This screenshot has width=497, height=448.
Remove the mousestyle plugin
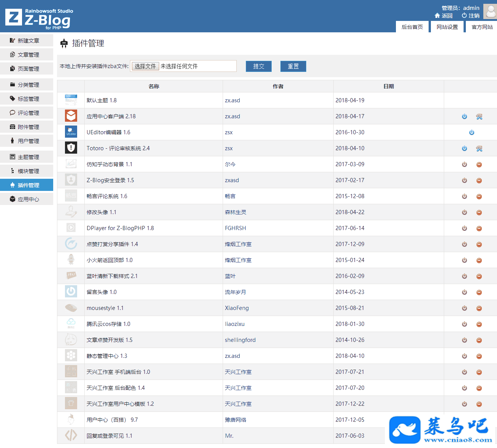pos(479,308)
